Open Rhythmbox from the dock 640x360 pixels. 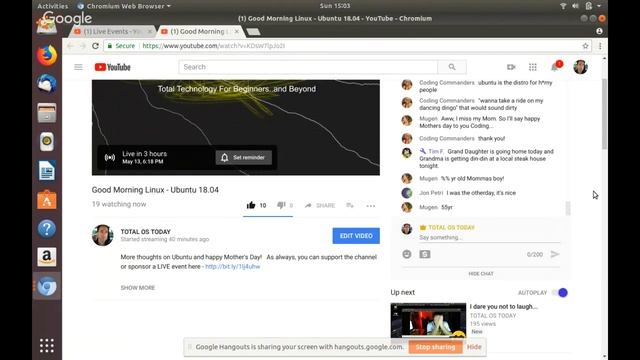[x=47, y=142]
